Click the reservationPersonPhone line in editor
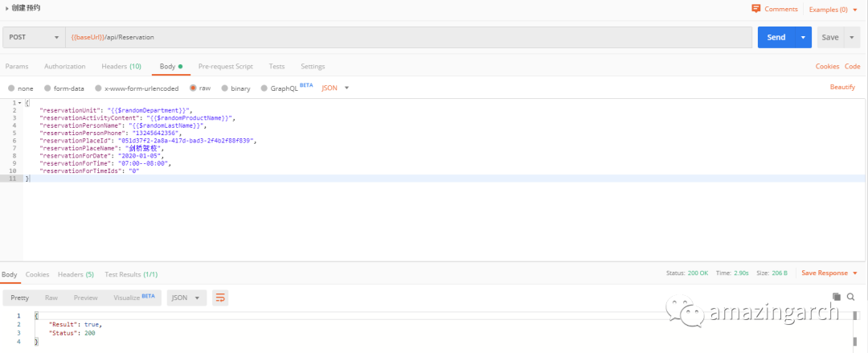Screen dimensions: 868x353 (111, 133)
